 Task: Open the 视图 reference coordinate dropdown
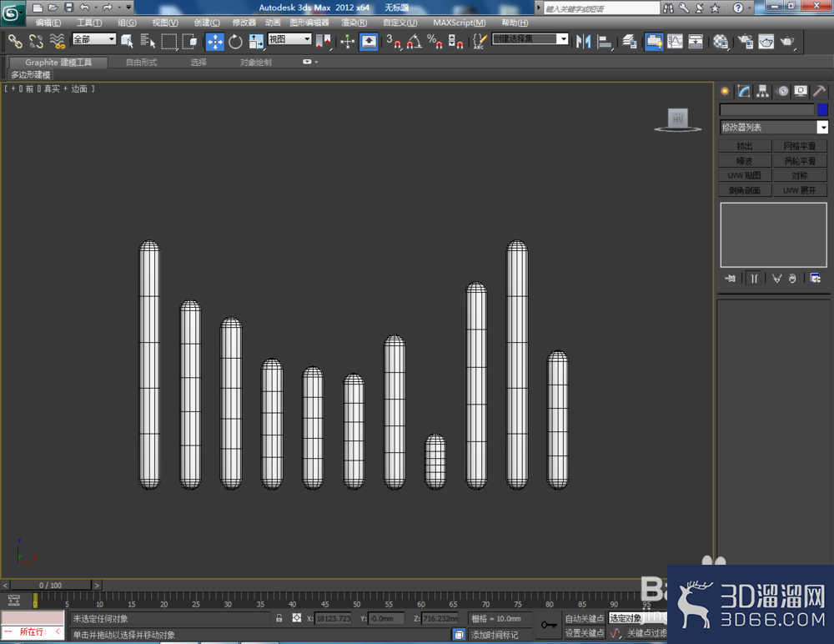[x=289, y=39]
